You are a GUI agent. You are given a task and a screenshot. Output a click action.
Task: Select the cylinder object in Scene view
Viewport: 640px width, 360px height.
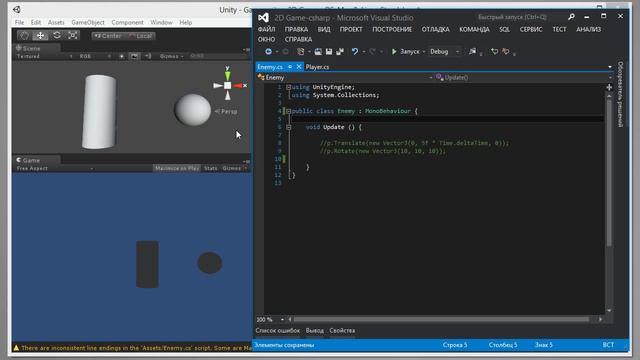point(99,111)
